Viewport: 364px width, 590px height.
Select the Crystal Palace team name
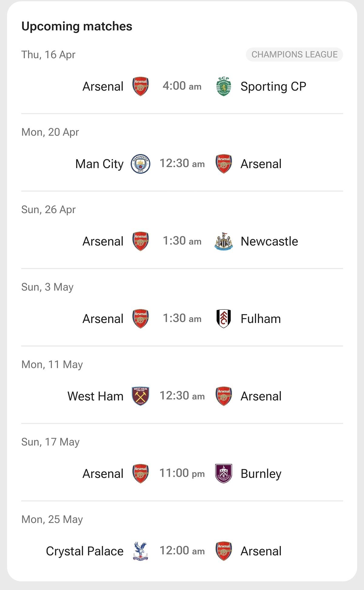click(x=85, y=551)
